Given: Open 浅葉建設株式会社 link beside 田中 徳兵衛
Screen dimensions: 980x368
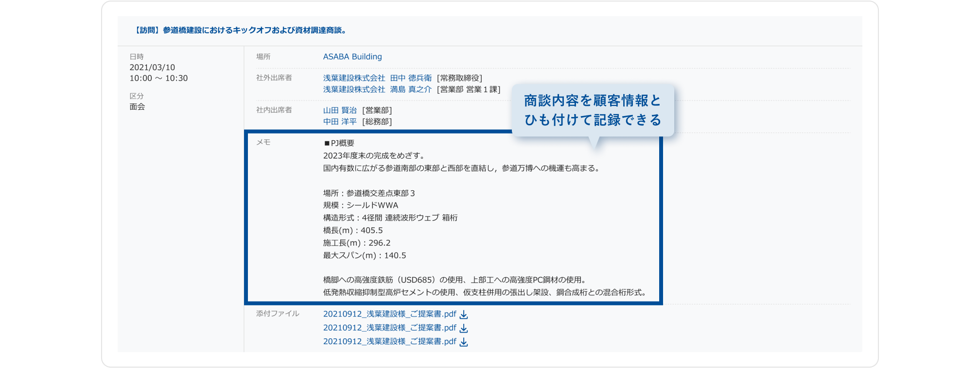Looking at the screenshot, I should 354,78.
